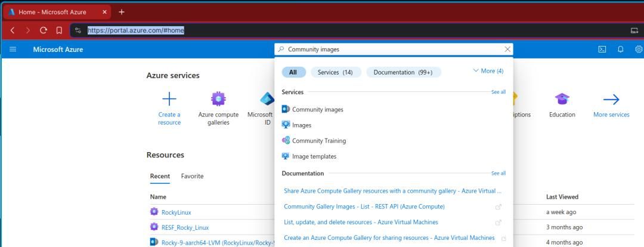Click the browser back arrow

tap(13, 30)
